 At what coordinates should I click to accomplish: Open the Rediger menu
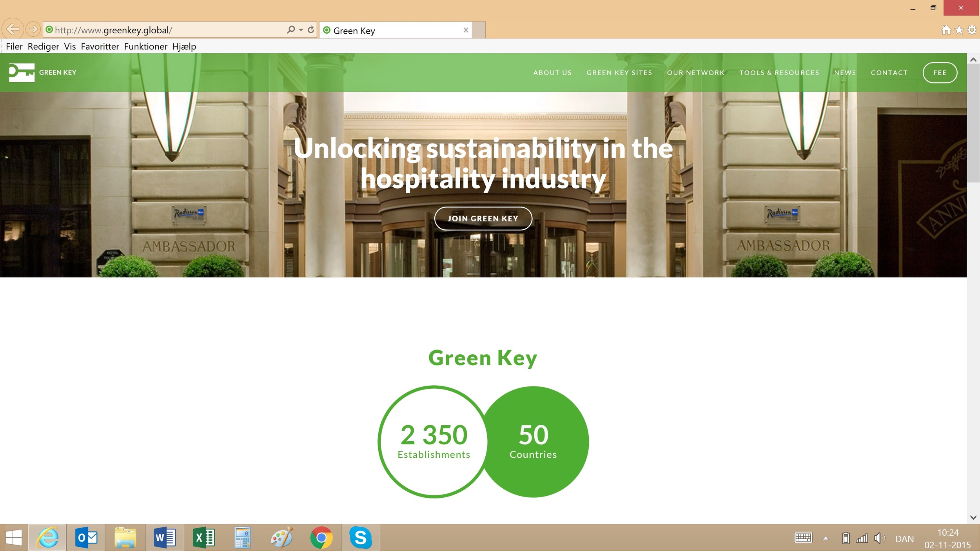(43, 46)
